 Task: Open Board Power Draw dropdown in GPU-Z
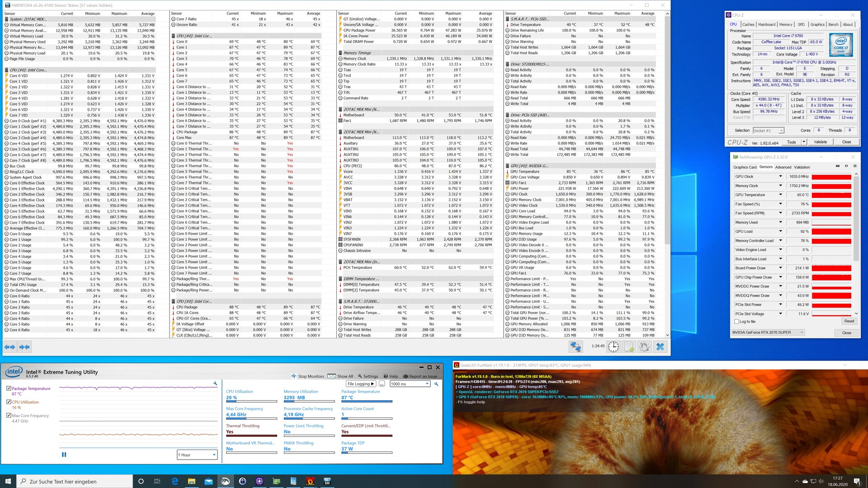pos(780,268)
